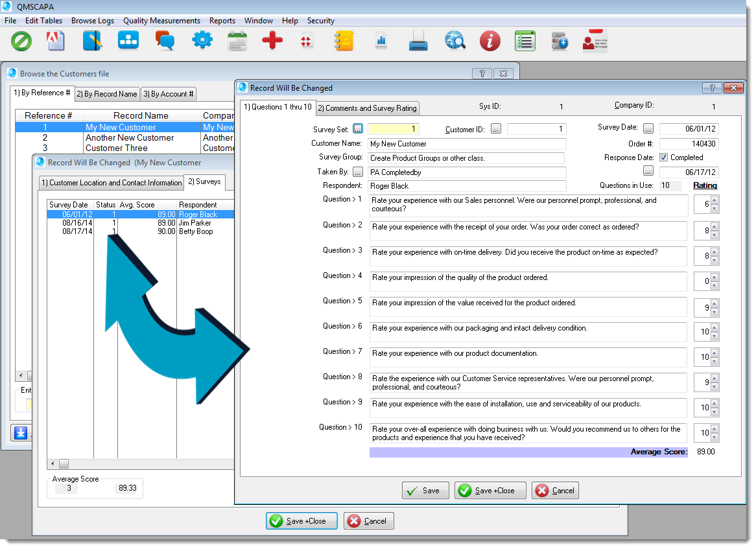Switch to the By Record Name tab
The width and height of the screenshot is (756, 549).
tap(106, 93)
